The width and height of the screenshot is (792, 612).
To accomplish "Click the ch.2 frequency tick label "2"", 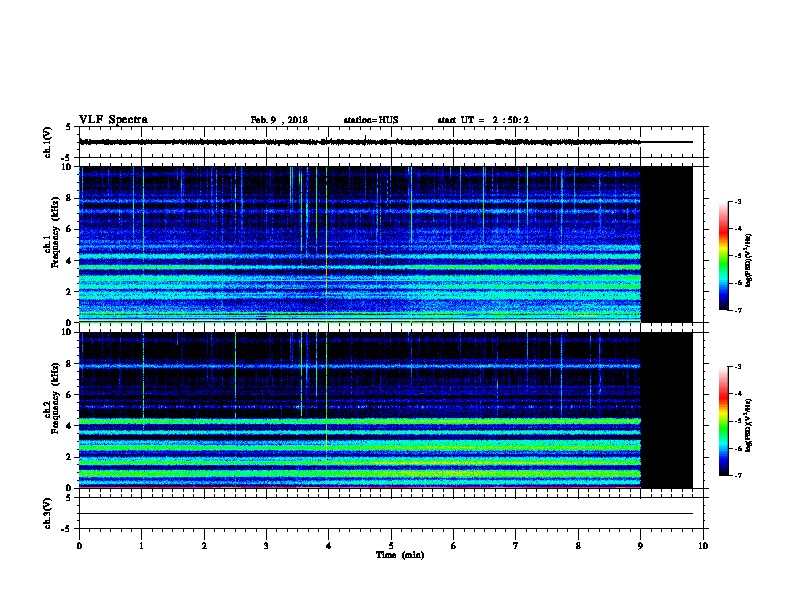I will (x=69, y=457).
